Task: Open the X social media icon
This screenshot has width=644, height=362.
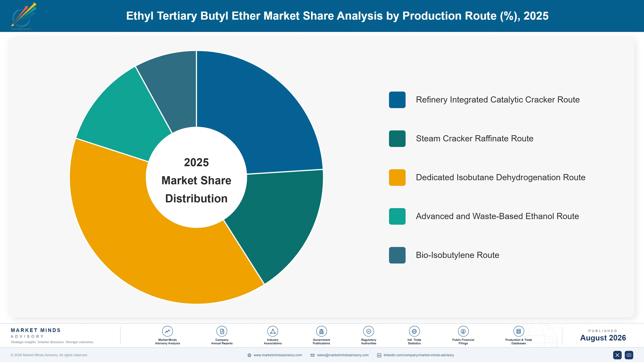Action: (617, 355)
